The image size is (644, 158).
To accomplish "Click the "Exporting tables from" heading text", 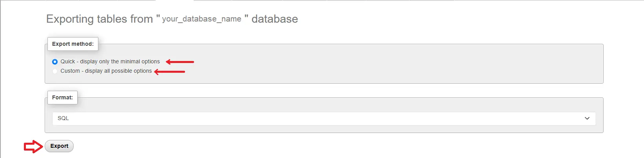I will [100, 19].
